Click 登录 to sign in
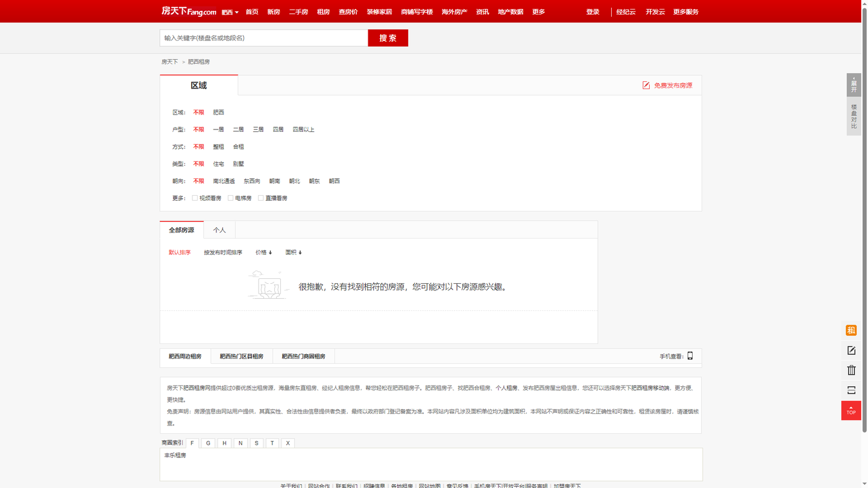This screenshot has height=488, width=868. click(x=593, y=12)
